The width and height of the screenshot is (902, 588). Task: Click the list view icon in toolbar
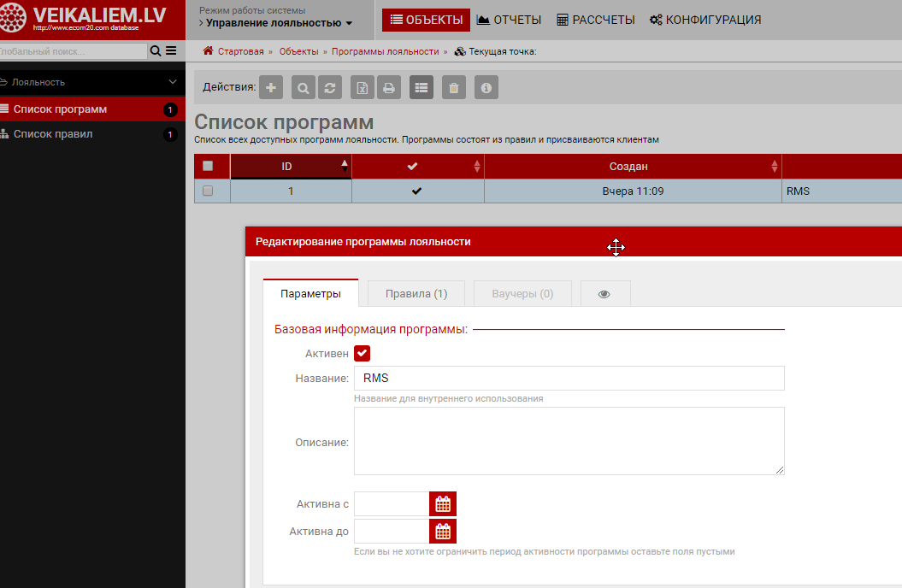[421, 87]
